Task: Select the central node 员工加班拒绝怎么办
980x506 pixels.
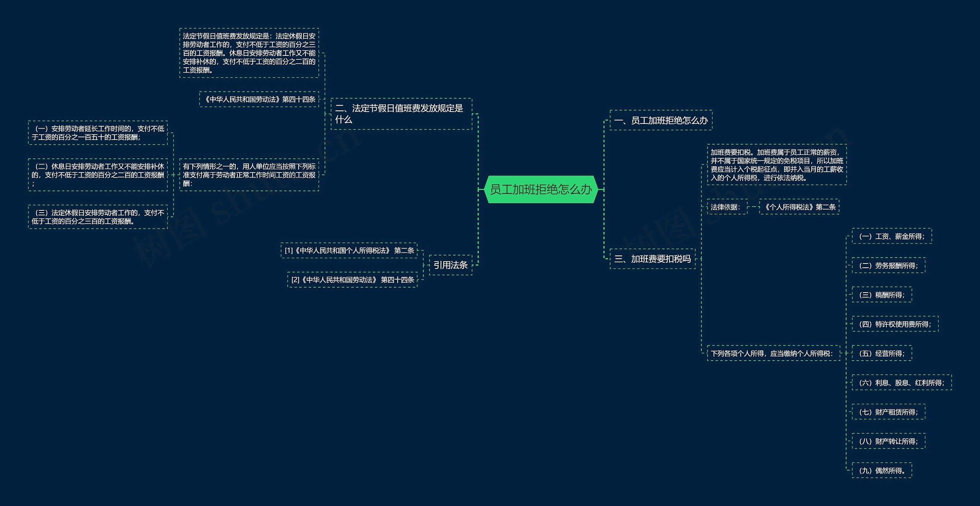Action: (x=541, y=189)
